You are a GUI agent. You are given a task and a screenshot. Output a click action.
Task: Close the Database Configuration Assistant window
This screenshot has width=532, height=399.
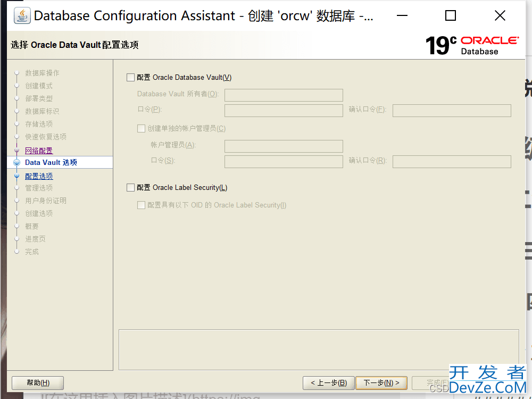[x=500, y=15]
